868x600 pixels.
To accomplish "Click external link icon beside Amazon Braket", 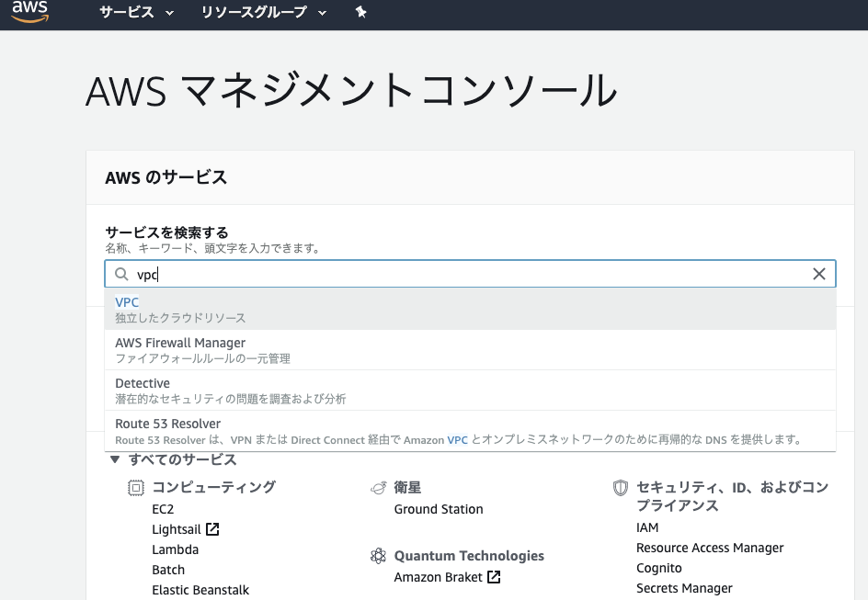I will point(494,577).
